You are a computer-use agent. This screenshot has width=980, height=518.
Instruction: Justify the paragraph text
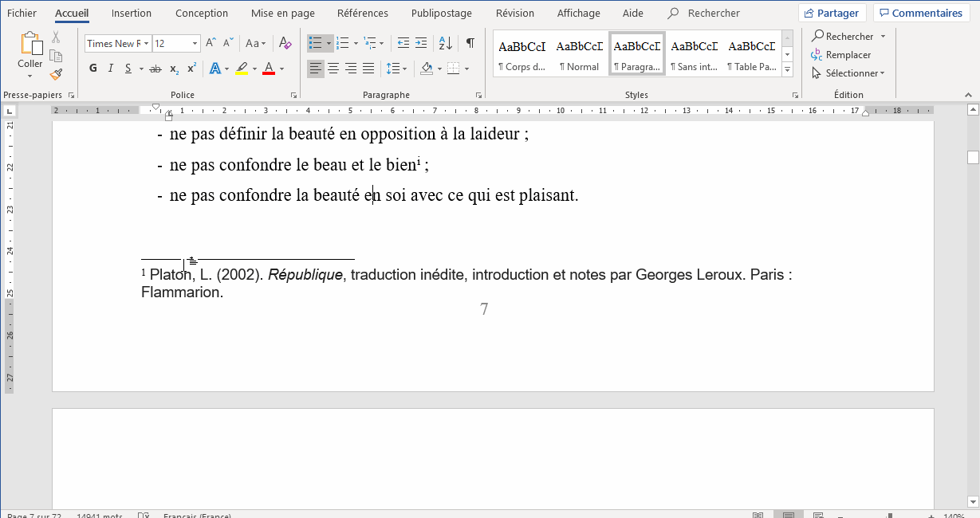tap(368, 69)
